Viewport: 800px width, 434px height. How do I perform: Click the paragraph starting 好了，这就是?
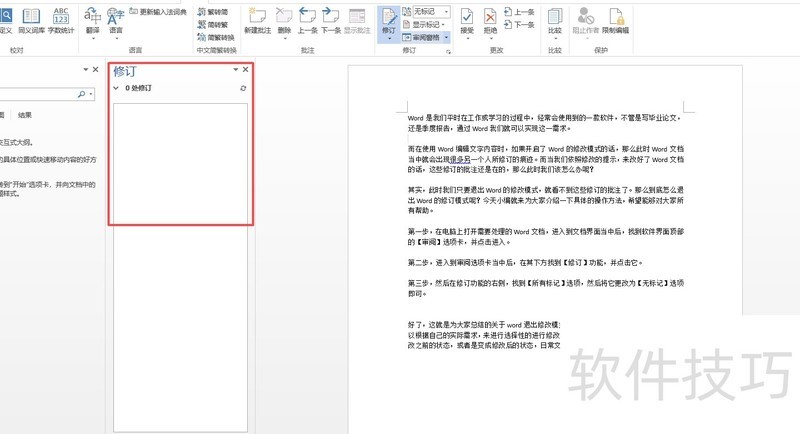[484, 335]
